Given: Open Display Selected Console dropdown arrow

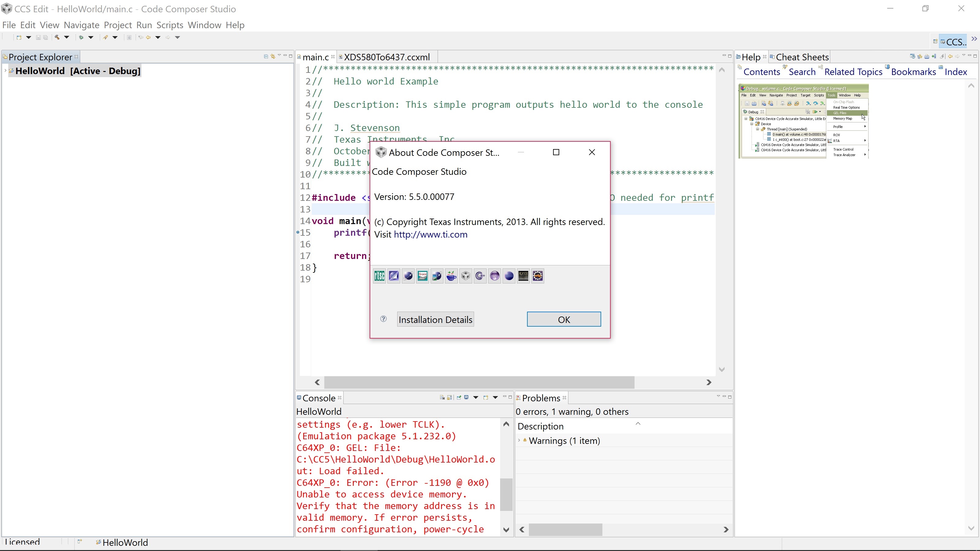Looking at the screenshot, I should (x=476, y=397).
